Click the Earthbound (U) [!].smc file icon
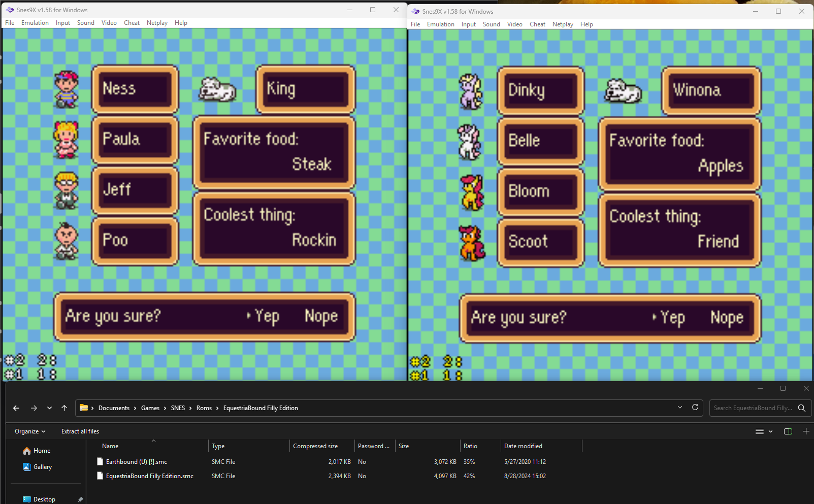Image resolution: width=814 pixels, height=504 pixels. [x=100, y=462]
